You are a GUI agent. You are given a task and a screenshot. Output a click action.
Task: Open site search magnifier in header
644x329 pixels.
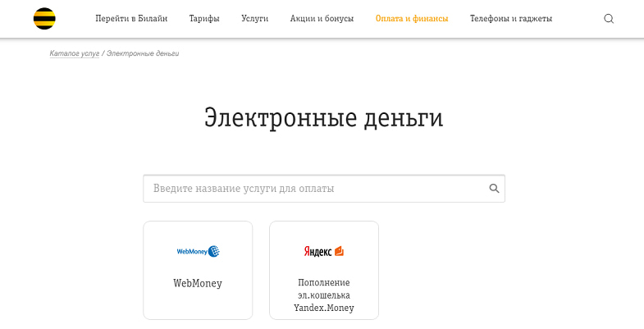(x=609, y=19)
